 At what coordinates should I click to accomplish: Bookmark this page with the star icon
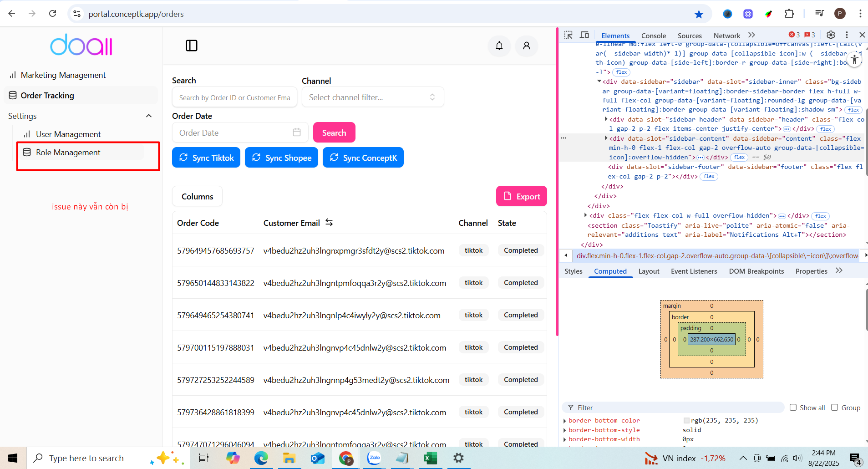click(699, 14)
